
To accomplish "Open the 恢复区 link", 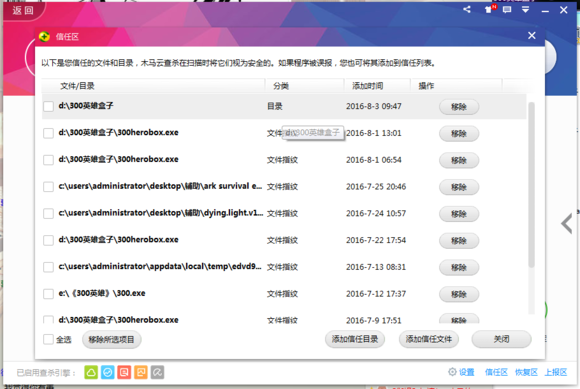I will coord(526,372).
